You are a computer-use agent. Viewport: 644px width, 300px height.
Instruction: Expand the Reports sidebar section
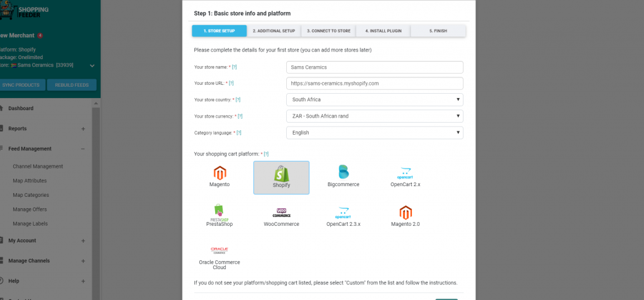click(83, 129)
